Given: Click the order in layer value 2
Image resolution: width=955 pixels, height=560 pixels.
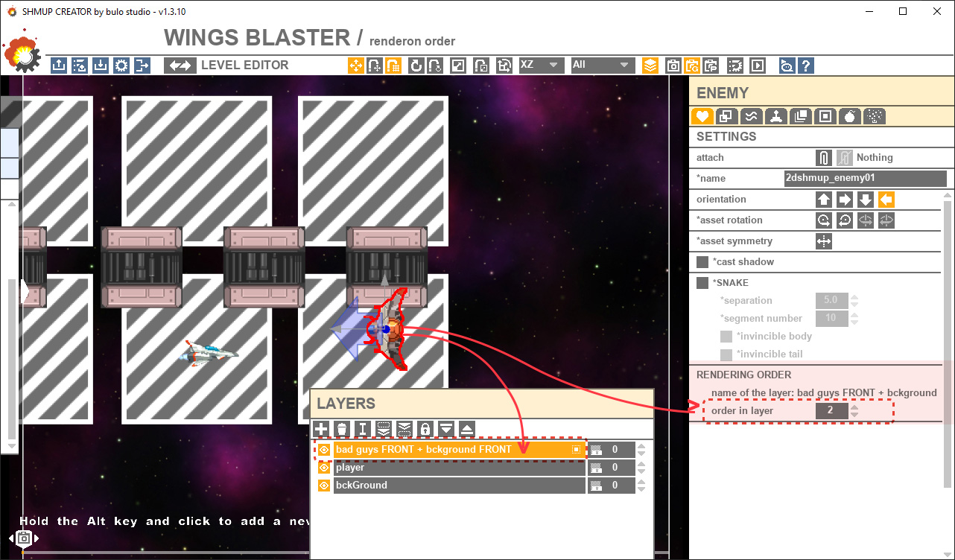Looking at the screenshot, I should [831, 411].
